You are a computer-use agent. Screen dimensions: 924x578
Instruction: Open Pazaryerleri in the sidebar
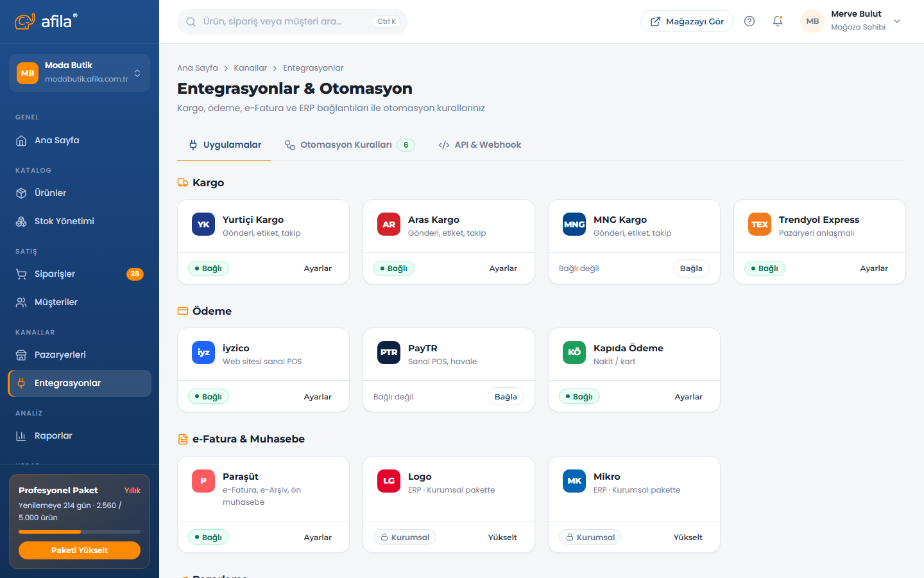pos(80,355)
